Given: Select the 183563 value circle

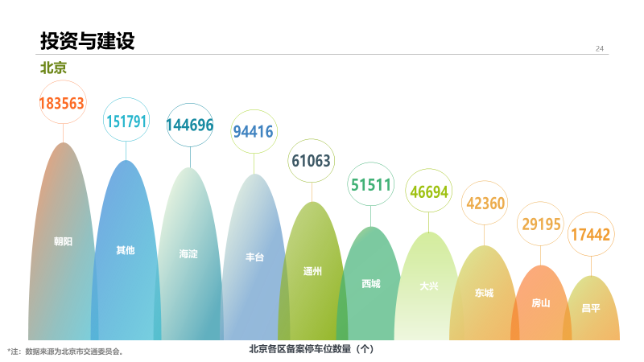Looking at the screenshot, I should (x=62, y=103).
